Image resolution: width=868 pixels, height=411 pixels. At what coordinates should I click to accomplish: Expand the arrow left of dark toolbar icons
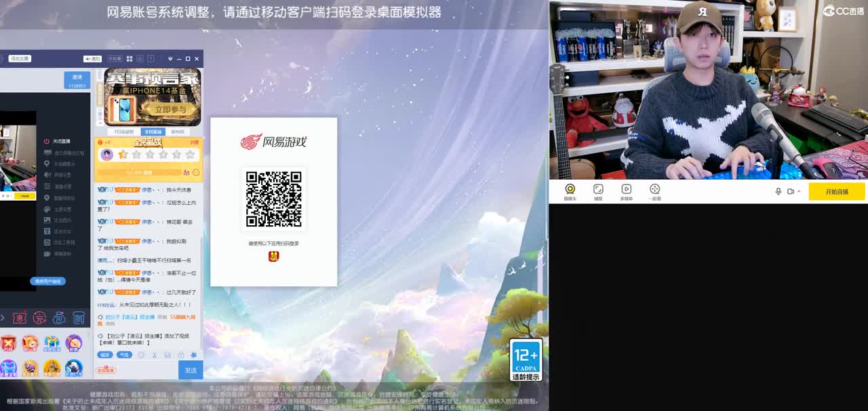tap(3, 317)
